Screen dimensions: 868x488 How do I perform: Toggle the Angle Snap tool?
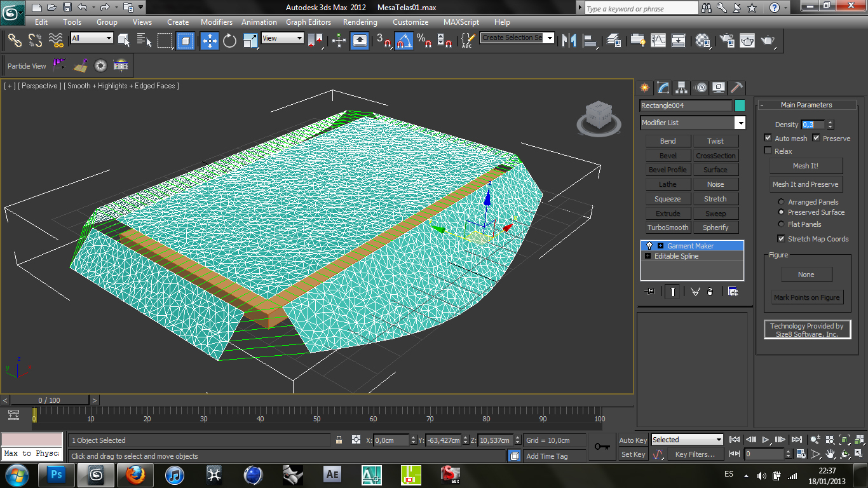(x=404, y=41)
